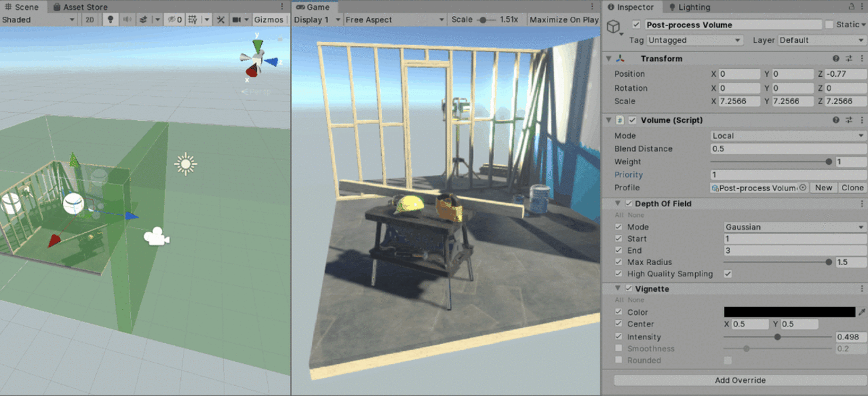
Task: Toggle Depth Of Field Start override checkbox
Action: tap(619, 238)
